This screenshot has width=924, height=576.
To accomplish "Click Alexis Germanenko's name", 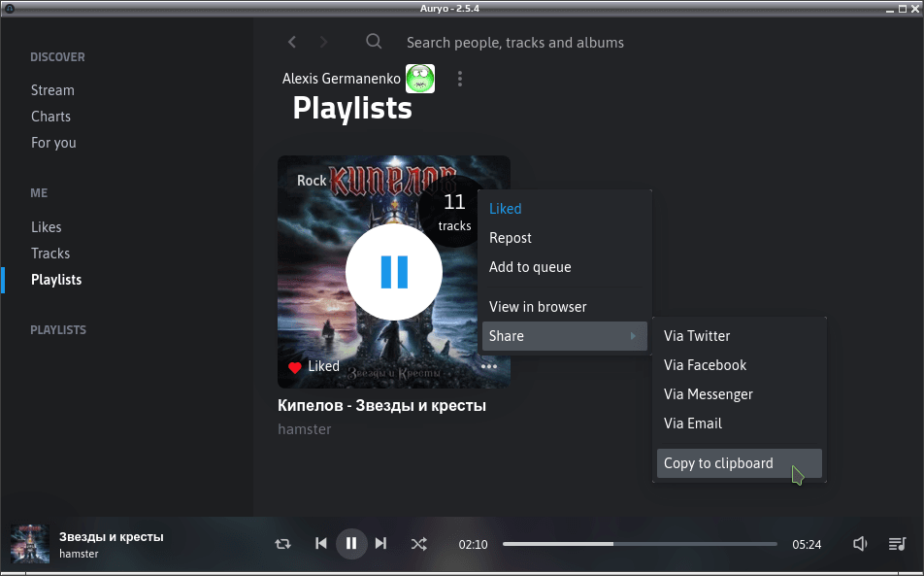I will point(342,79).
